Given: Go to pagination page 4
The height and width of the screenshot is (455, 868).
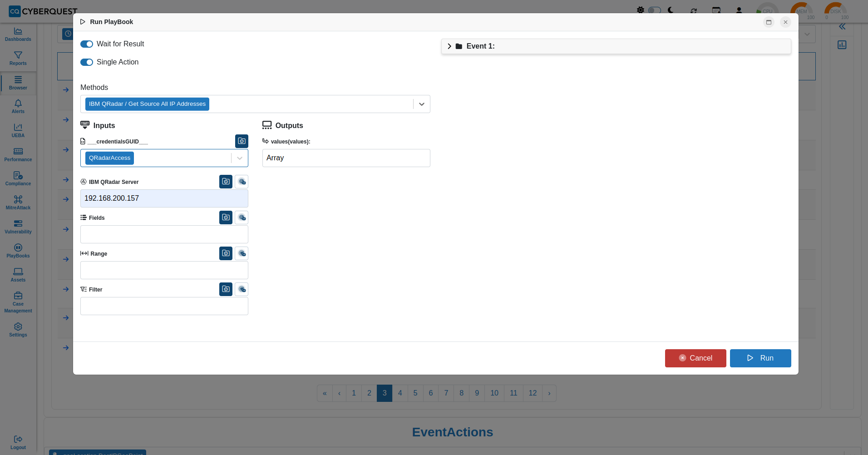Looking at the screenshot, I should (400, 393).
